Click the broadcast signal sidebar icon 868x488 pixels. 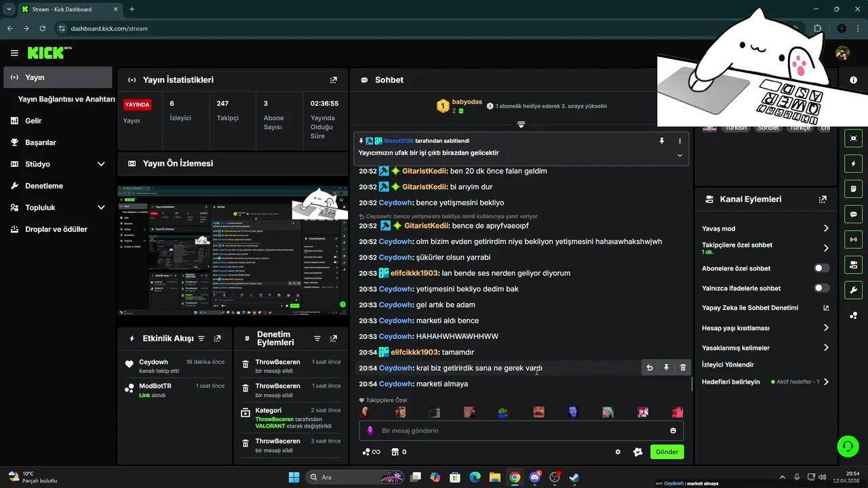click(853, 239)
